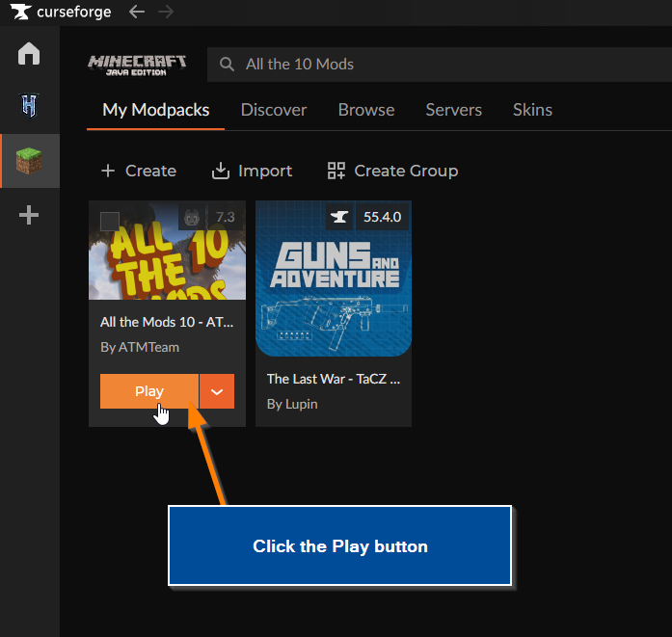Play All the Mods 10 modpack
Screen dimensions: 672x637
tap(149, 391)
